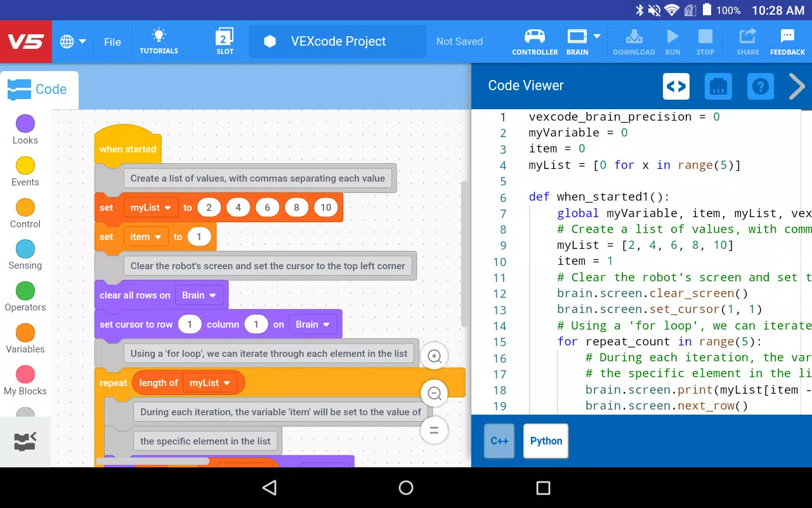Tap the Android Home navigation button
Viewport: 812px width, 508px height.
pyautogui.click(x=406, y=488)
